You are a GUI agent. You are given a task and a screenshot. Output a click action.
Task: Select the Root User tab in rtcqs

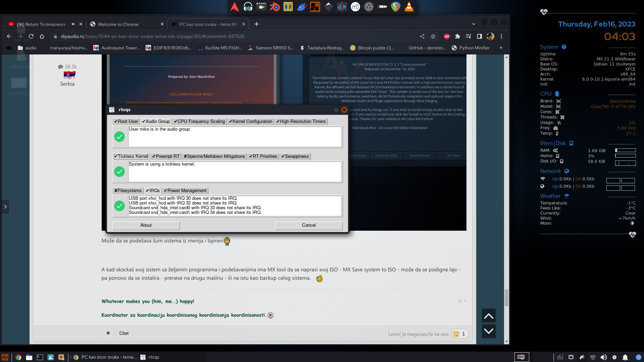(x=126, y=122)
